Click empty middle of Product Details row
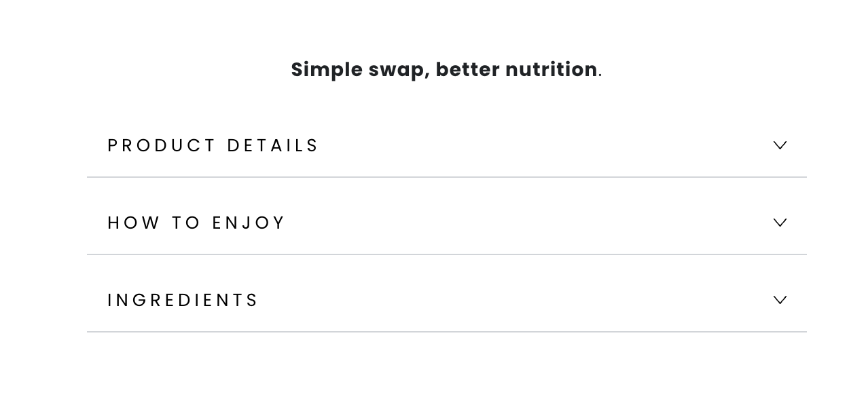Image resolution: width=868 pixels, height=399 pixels. (x=543, y=145)
